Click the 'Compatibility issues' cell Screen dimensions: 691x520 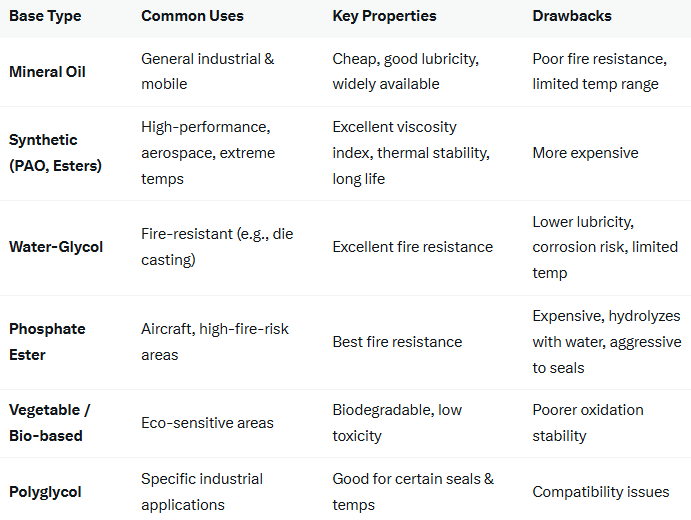(601, 492)
